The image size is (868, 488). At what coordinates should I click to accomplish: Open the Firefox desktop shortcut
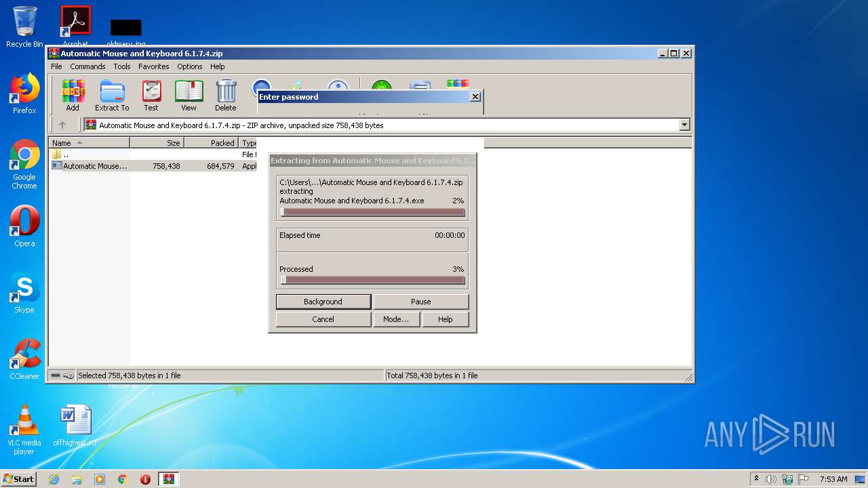tap(24, 94)
